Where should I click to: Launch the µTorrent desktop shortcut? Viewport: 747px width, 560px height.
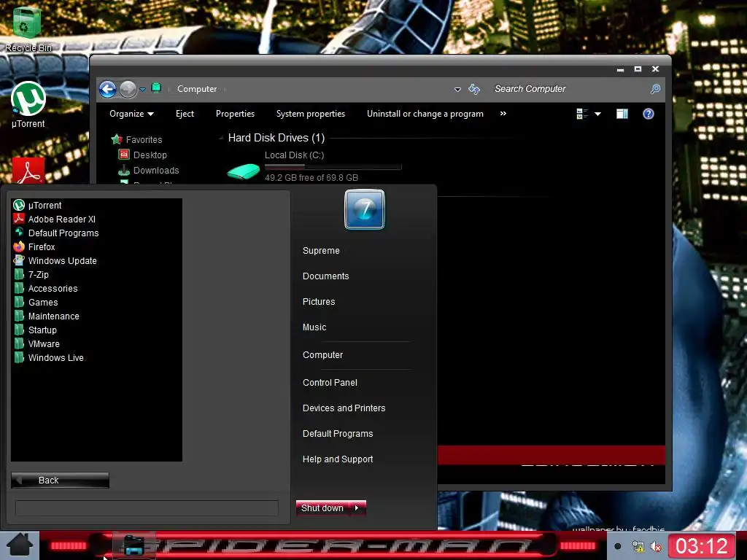click(28, 105)
